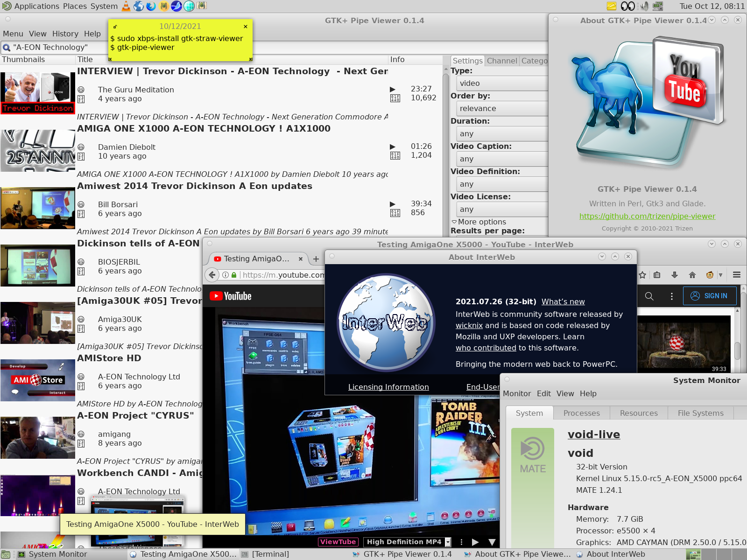
Task: Open the InterWeb hamburger menu
Action: [x=737, y=275]
